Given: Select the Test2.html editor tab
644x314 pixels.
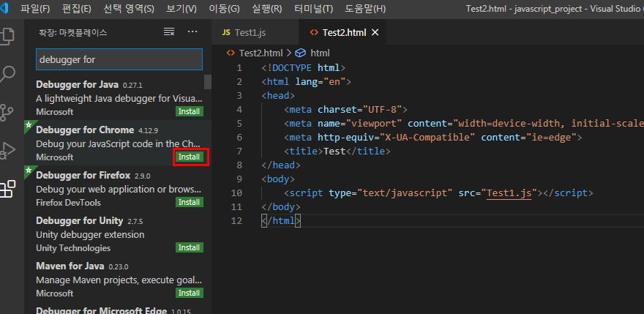Looking at the screenshot, I should (x=343, y=32).
